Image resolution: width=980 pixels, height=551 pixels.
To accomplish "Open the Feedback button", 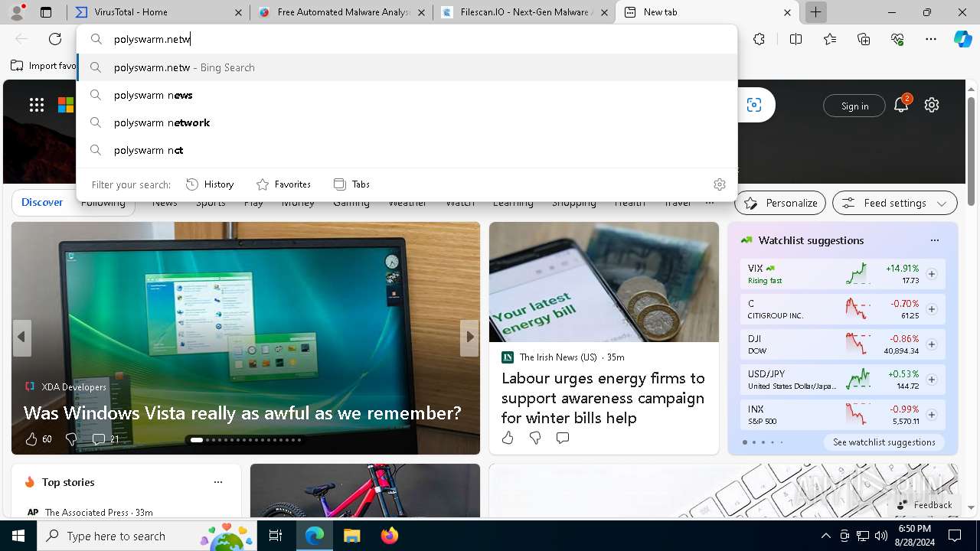I will click(x=924, y=504).
